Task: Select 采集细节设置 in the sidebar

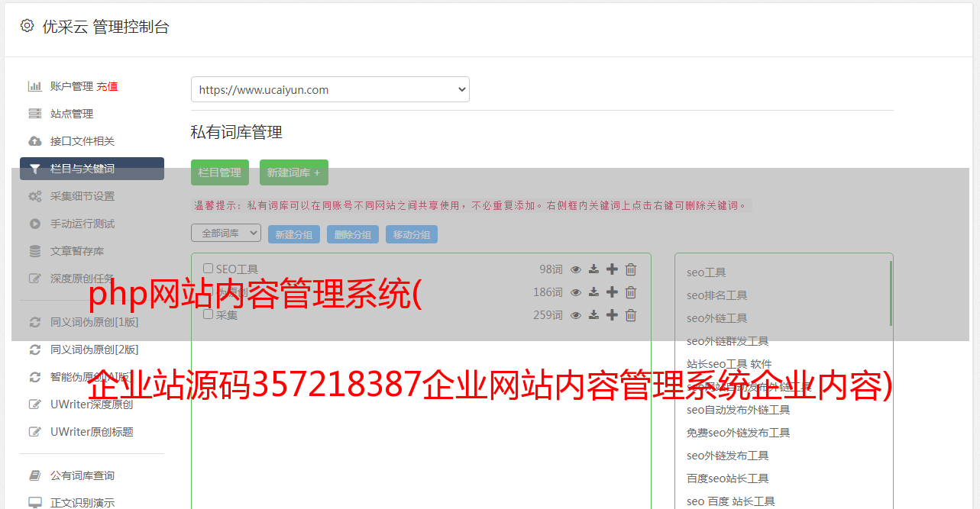Action: (x=82, y=196)
